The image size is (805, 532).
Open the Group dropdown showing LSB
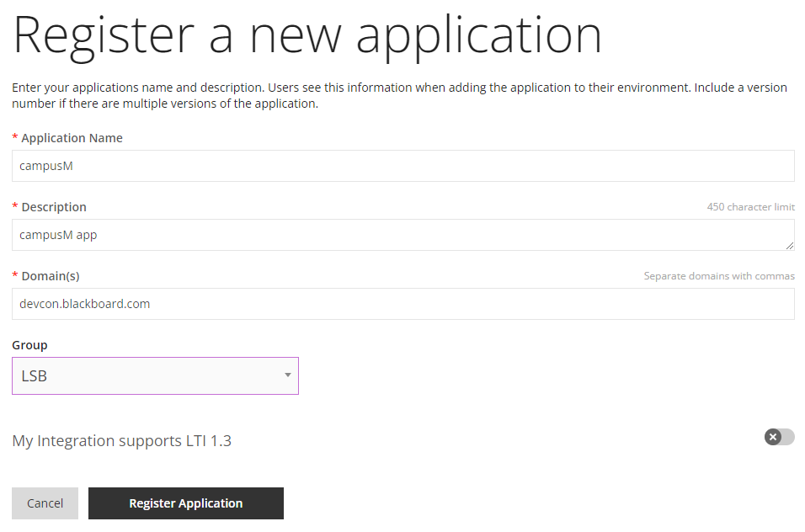(155, 375)
